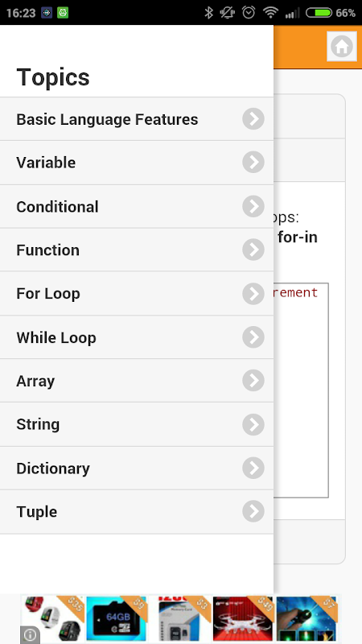
Task: Tap the Wi-Fi icon in status bar
Action: (270, 13)
